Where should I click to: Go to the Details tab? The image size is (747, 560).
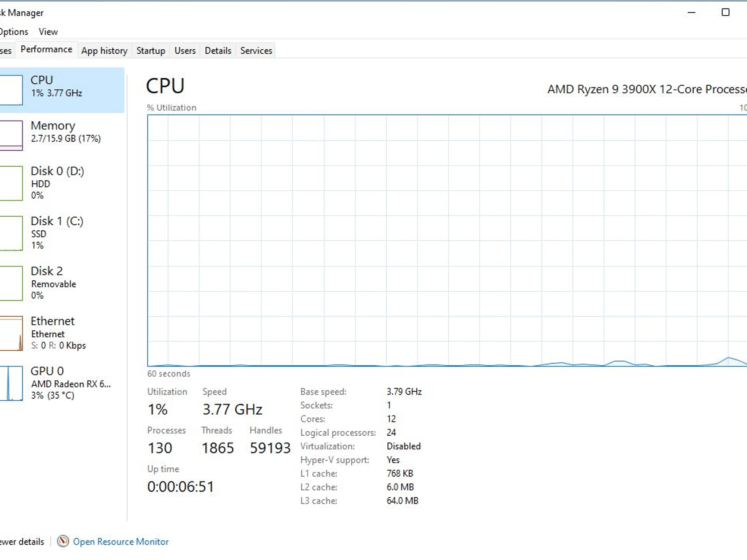pos(218,51)
